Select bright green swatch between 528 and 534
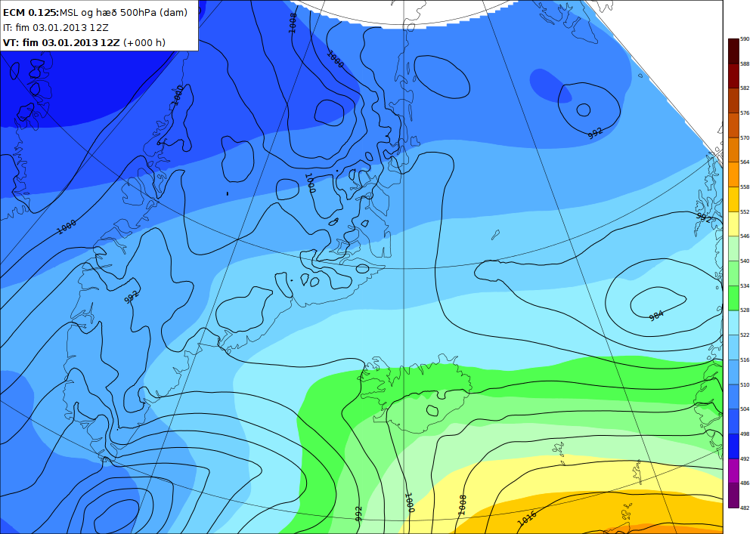Viewport: 756px width, 534px height. coord(733,298)
